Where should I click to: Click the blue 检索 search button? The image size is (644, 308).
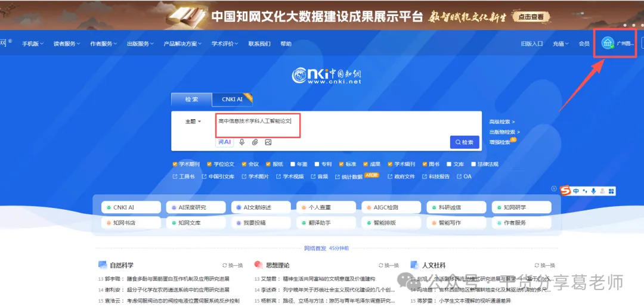(x=465, y=142)
